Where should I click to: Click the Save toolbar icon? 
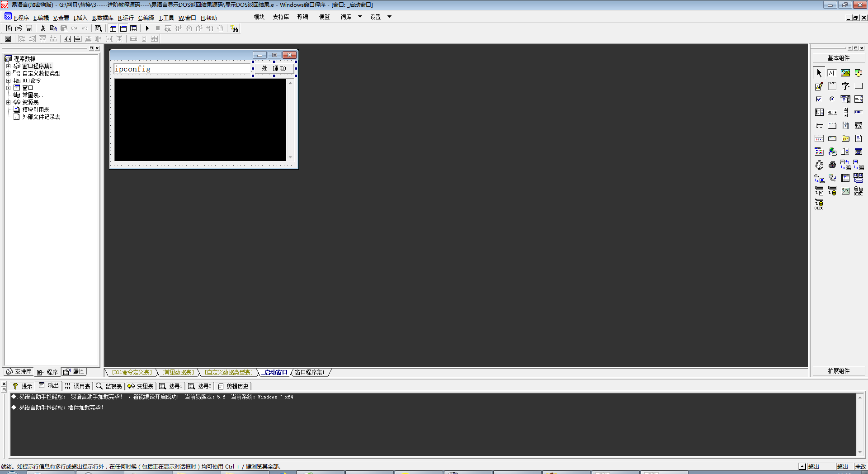pyautogui.click(x=29, y=28)
